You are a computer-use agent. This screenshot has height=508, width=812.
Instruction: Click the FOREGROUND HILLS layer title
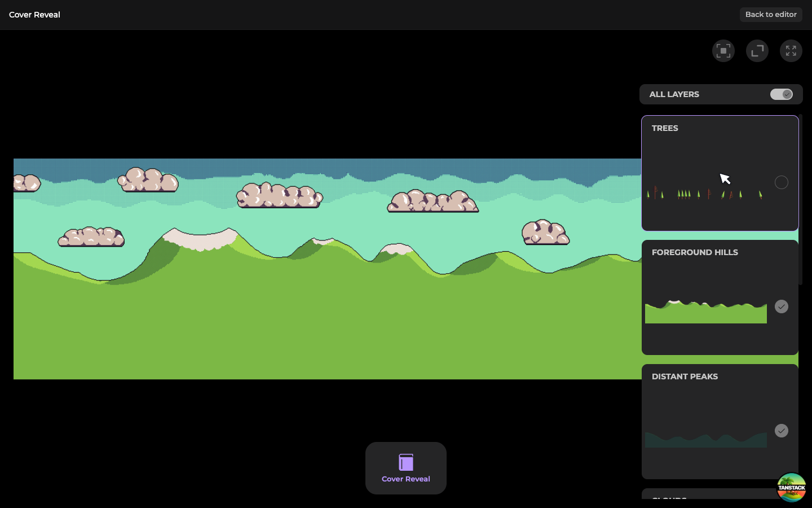(x=695, y=252)
